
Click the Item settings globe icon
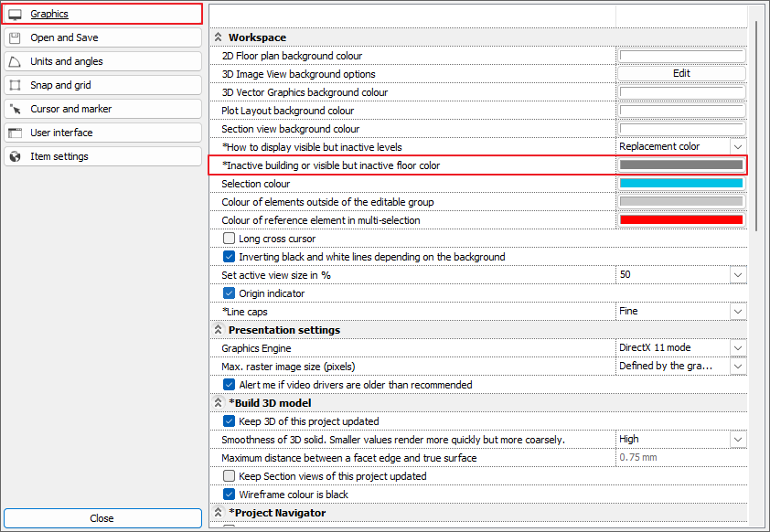point(15,156)
